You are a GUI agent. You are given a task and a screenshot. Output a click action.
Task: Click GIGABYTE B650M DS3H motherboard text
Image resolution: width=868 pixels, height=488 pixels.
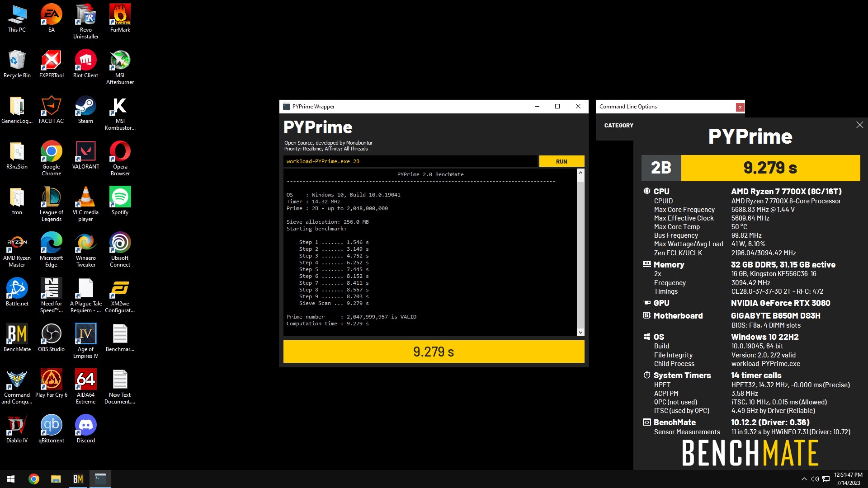(x=775, y=316)
